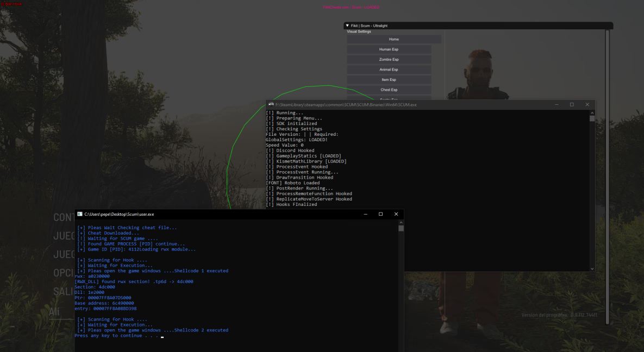
Task: Maximize the SCUM.exe console window
Action: pos(572,104)
